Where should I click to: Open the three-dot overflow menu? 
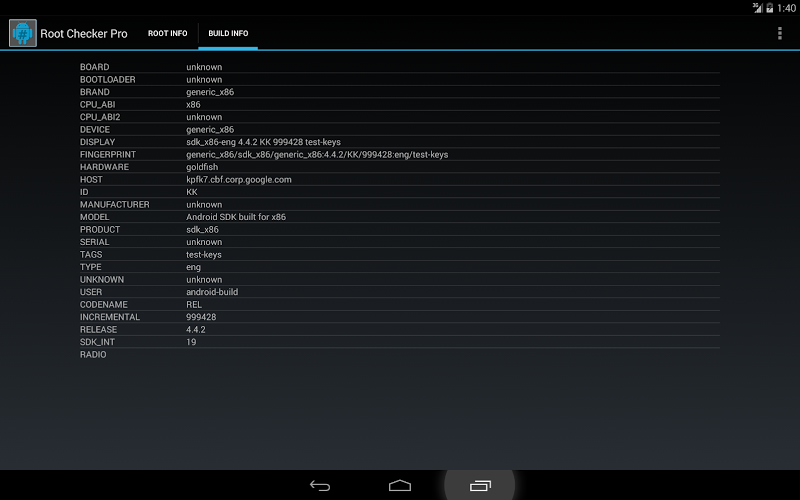coord(780,33)
